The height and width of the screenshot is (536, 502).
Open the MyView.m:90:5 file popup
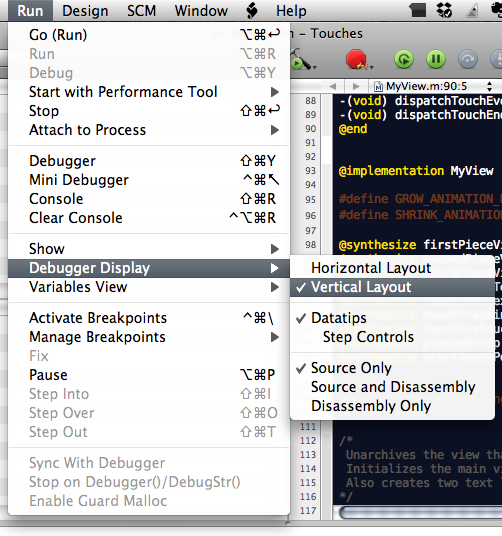pos(434,86)
